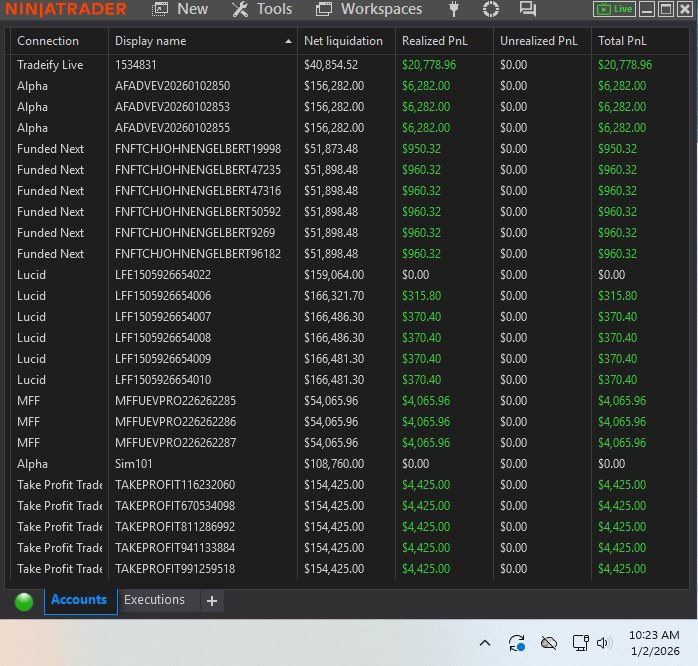Select account FNFTCHJOHNENGELBERT50592
Screen dimensions: 698x666
[198, 211]
